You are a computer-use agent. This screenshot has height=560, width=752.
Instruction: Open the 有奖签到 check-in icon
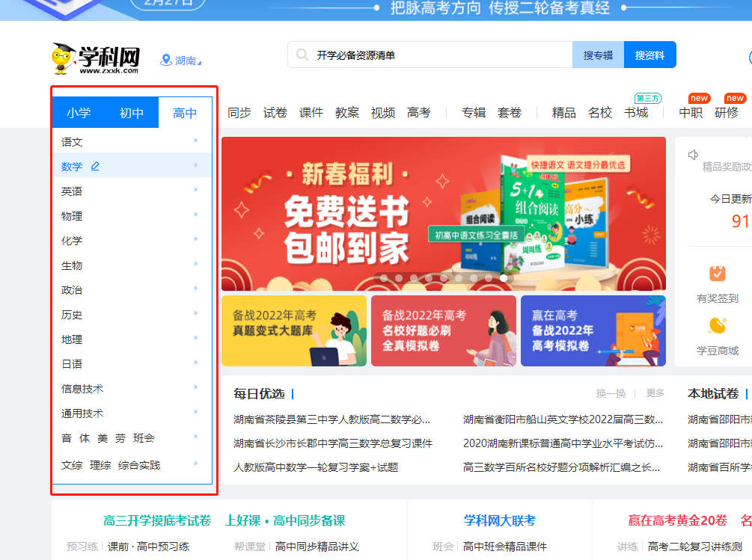coord(718,274)
